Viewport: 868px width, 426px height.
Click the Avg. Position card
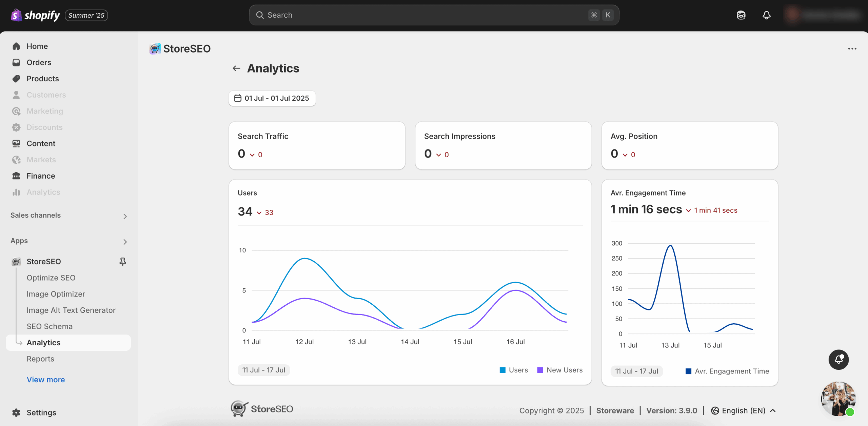(x=690, y=146)
